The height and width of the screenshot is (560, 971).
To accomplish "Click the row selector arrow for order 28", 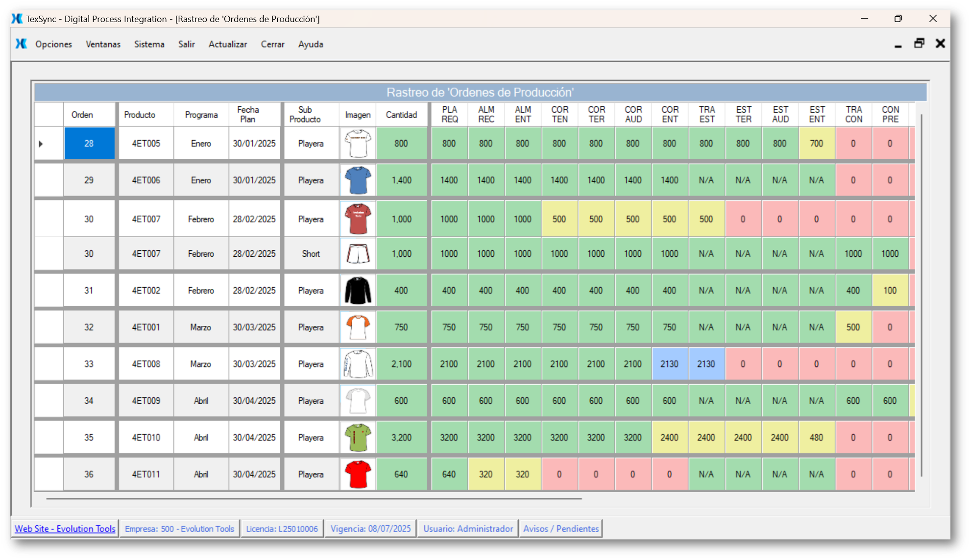I will tap(41, 144).
